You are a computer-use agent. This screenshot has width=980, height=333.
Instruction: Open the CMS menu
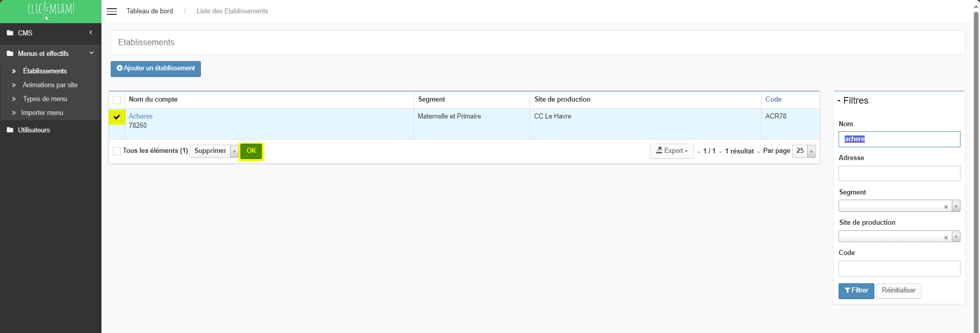click(25, 33)
